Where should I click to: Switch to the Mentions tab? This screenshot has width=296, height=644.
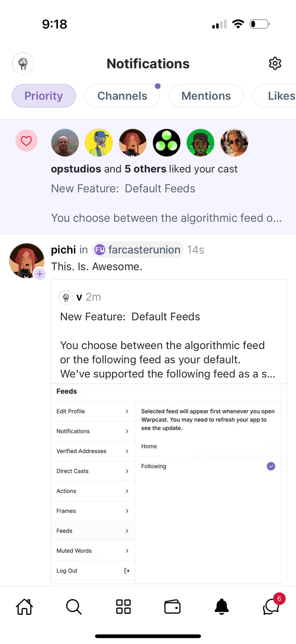(206, 96)
